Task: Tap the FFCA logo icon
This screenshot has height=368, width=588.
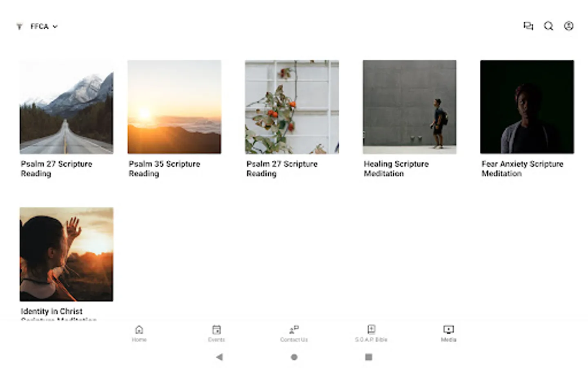Action: pyautogui.click(x=19, y=27)
